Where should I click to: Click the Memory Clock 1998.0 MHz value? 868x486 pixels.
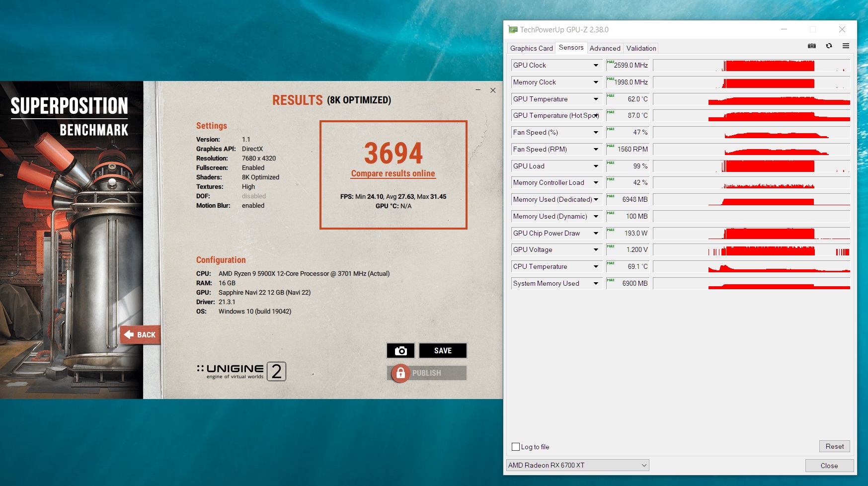click(628, 82)
